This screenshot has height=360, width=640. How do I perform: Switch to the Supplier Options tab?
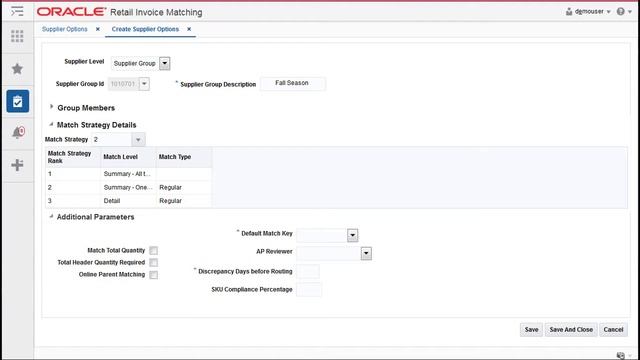click(x=64, y=29)
